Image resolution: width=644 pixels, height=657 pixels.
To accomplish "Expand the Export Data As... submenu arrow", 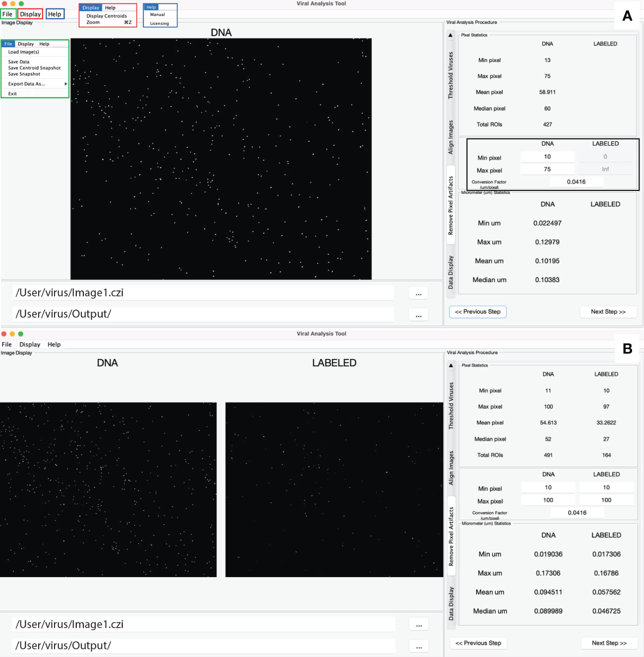I will click(x=66, y=84).
